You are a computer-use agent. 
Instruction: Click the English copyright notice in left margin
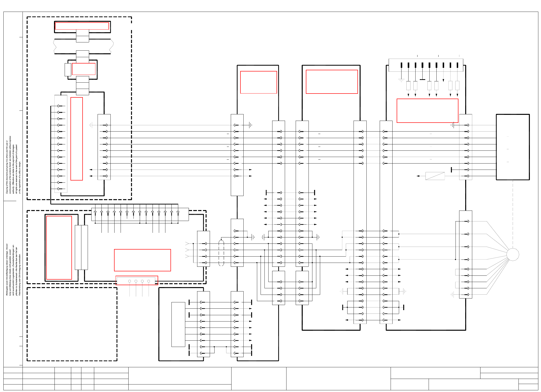click(13, 165)
